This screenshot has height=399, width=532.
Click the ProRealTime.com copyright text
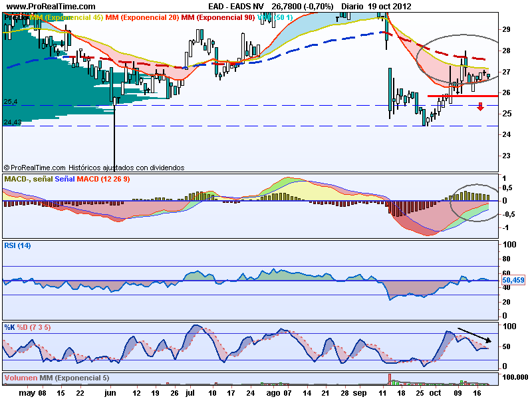pos(93,168)
